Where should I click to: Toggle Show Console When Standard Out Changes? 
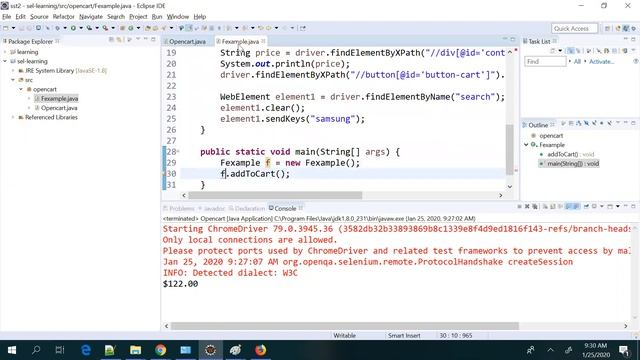568,207
